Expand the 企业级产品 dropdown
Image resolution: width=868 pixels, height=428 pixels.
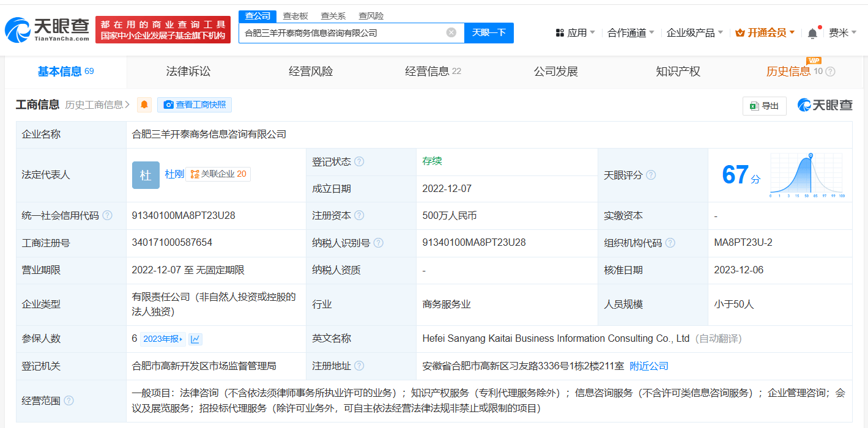tap(695, 32)
